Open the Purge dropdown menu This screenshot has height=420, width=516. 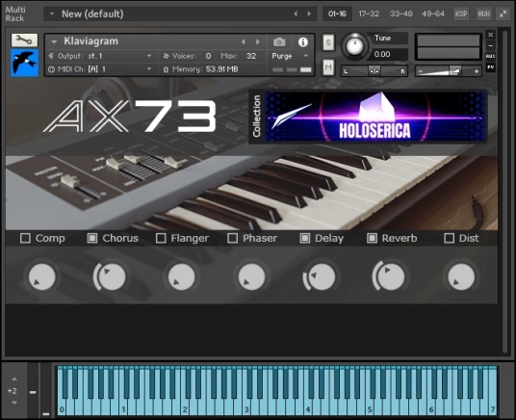click(x=290, y=56)
